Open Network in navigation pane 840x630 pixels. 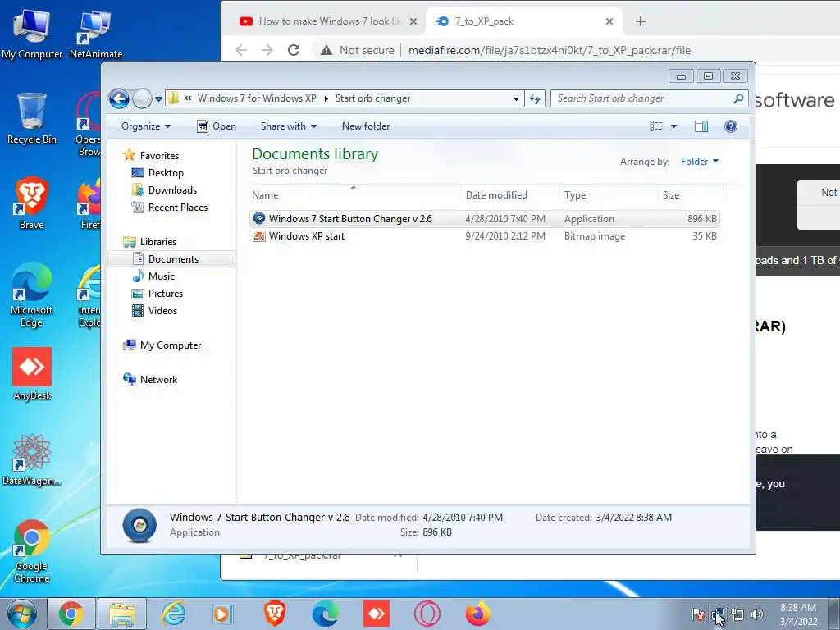158,379
